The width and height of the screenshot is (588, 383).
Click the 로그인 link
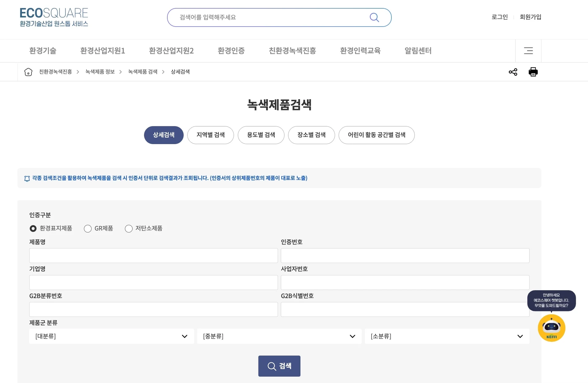(x=499, y=17)
